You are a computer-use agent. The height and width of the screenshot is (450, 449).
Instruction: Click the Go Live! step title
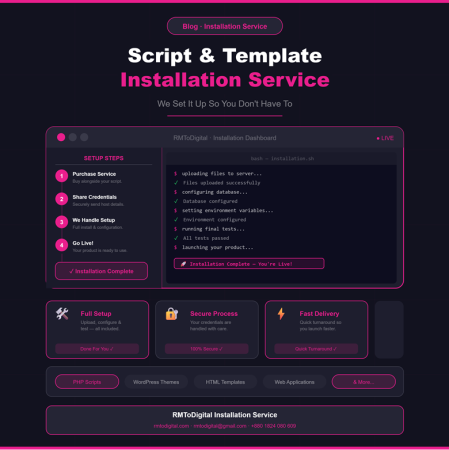click(x=83, y=243)
